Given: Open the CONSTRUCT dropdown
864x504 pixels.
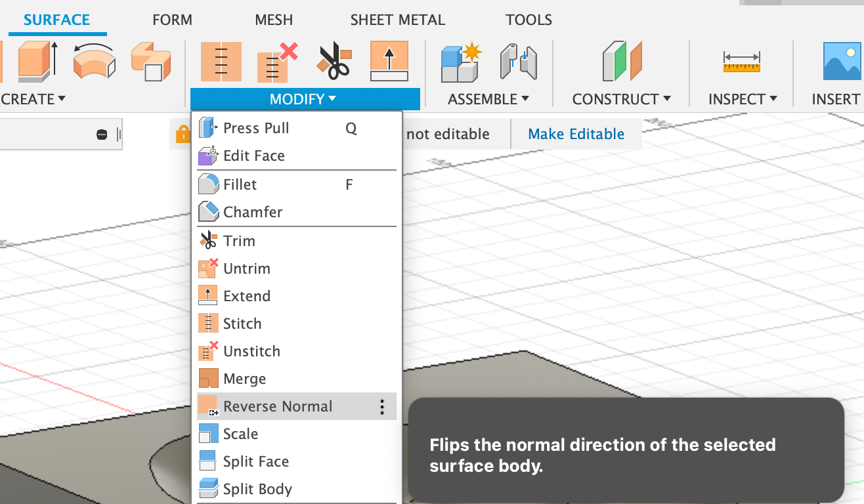Looking at the screenshot, I should [x=621, y=99].
